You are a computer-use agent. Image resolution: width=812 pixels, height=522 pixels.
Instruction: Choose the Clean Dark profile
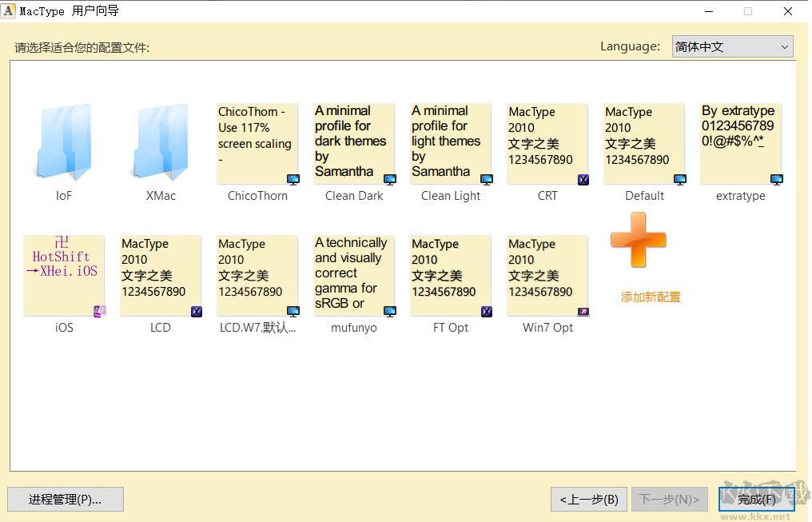pyautogui.click(x=354, y=144)
